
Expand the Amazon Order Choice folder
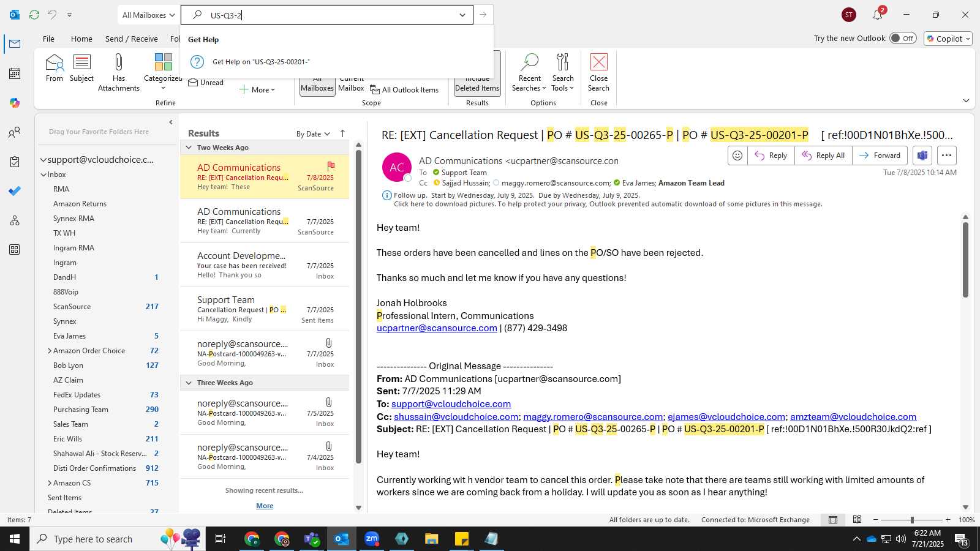click(x=50, y=351)
